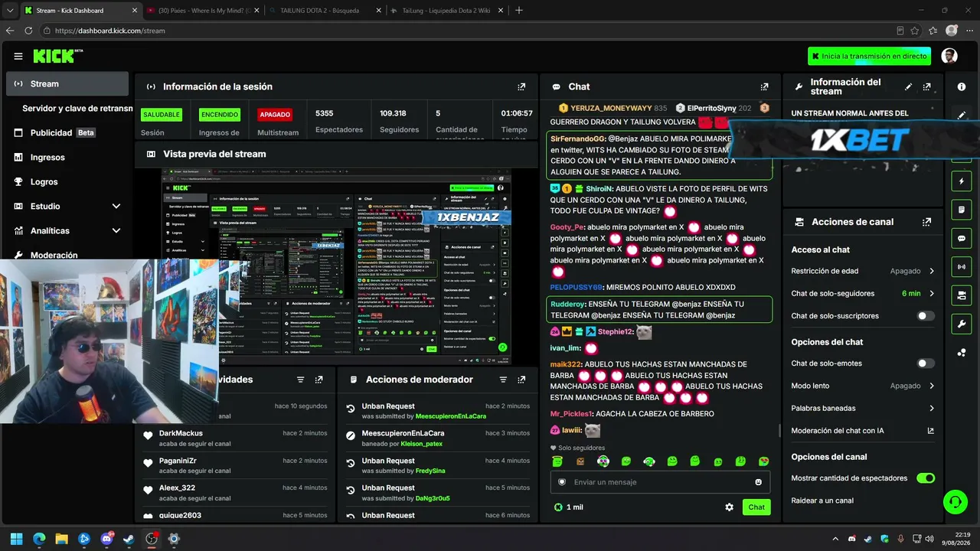
Task: Click the Enviar un mensaje field
Action: point(661,482)
